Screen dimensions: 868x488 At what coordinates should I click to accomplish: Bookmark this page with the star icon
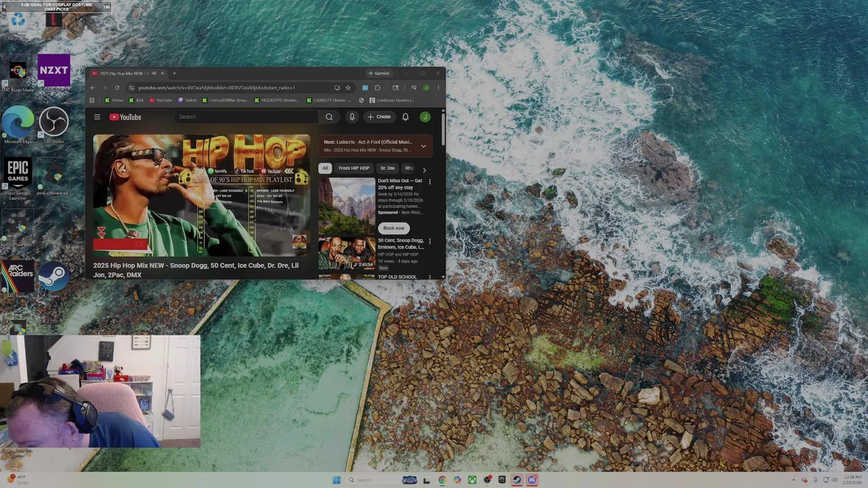pos(348,87)
